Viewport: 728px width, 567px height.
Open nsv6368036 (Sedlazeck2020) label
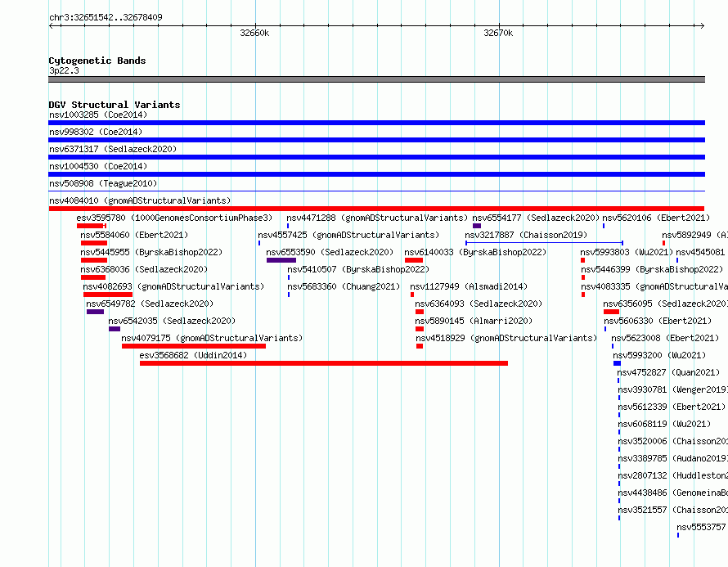pos(144,269)
